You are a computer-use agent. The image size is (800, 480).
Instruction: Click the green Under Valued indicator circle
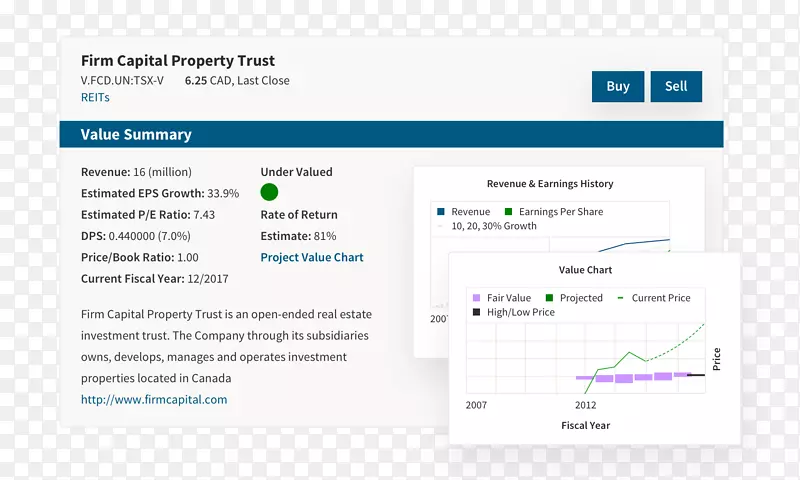pos(269,192)
